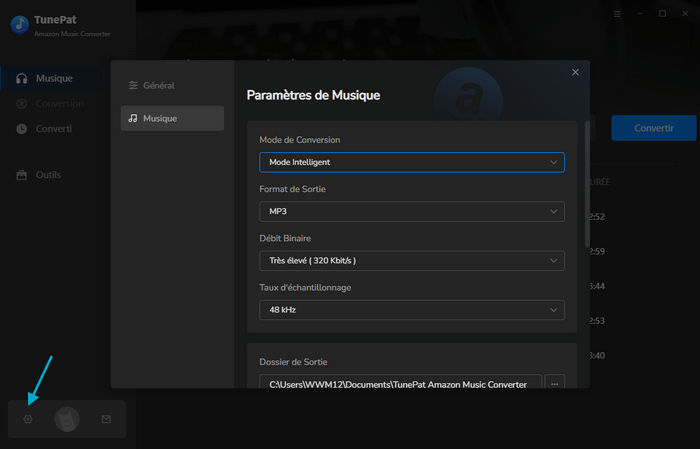Open Converti history in sidebar
Image resolution: width=700 pixels, height=449 pixels.
(53, 129)
